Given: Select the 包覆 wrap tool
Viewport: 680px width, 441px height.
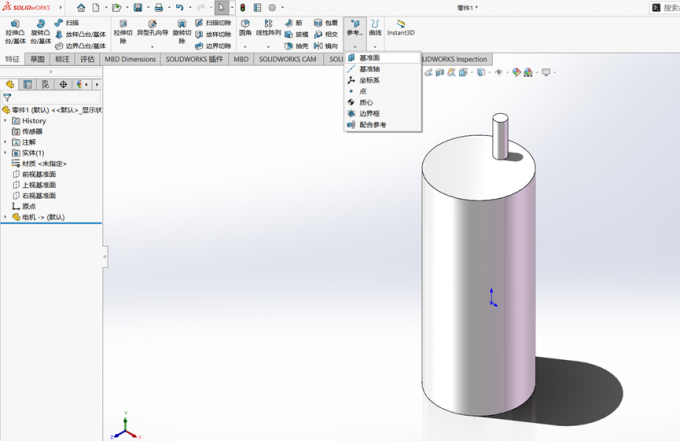Looking at the screenshot, I should (326, 23).
